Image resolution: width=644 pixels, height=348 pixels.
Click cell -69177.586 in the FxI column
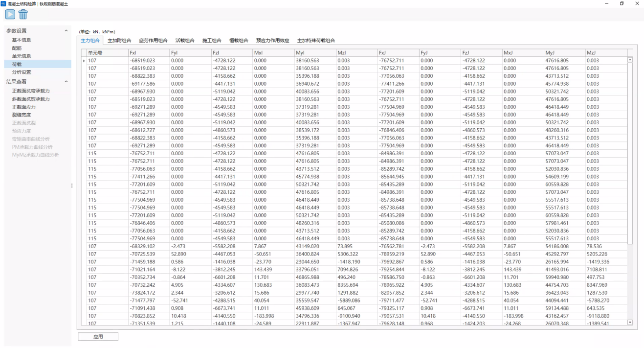[149, 84]
